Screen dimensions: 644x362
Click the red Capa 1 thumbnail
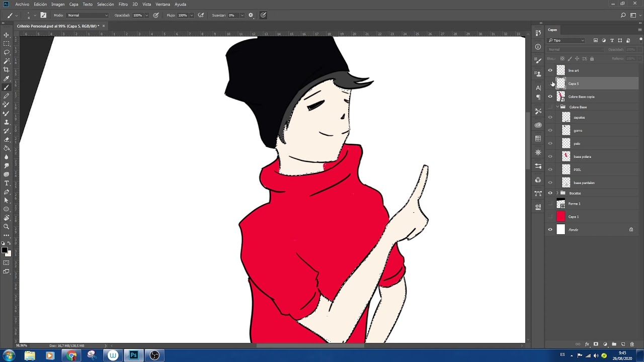click(560, 217)
